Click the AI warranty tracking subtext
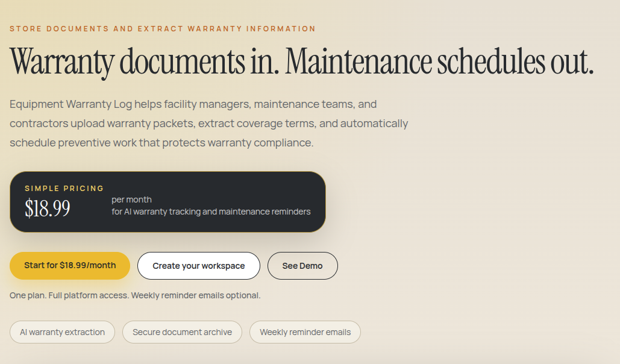The width and height of the screenshot is (620, 364). (211, 212)
